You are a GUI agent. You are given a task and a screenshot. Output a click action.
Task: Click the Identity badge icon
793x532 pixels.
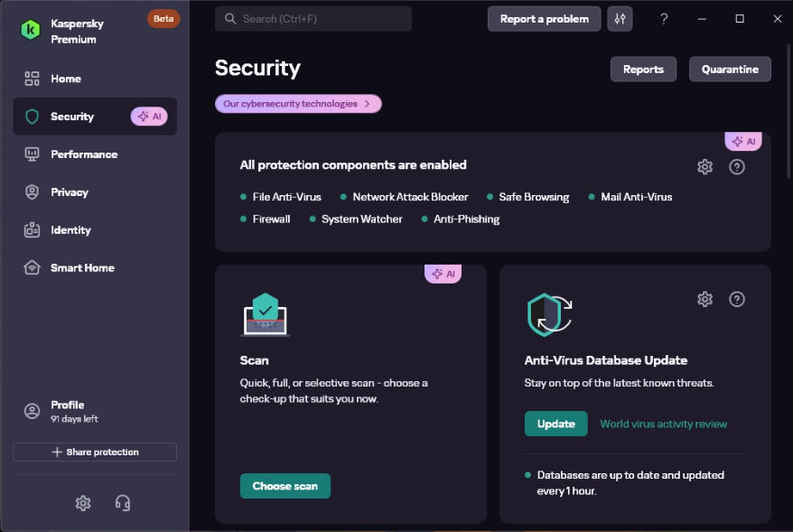click(32, 229)
